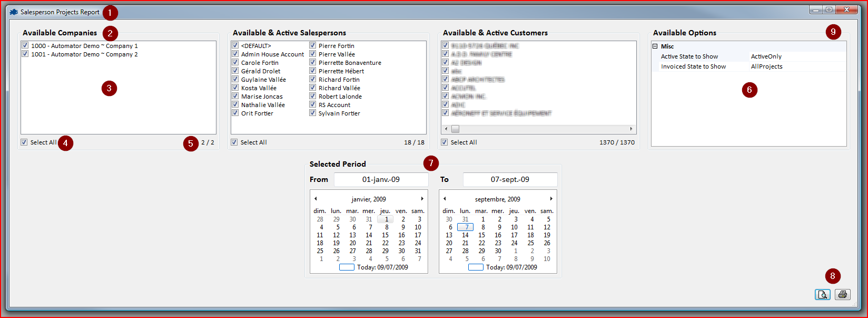Click Today link in the From calendar

(x=382, y=267)
